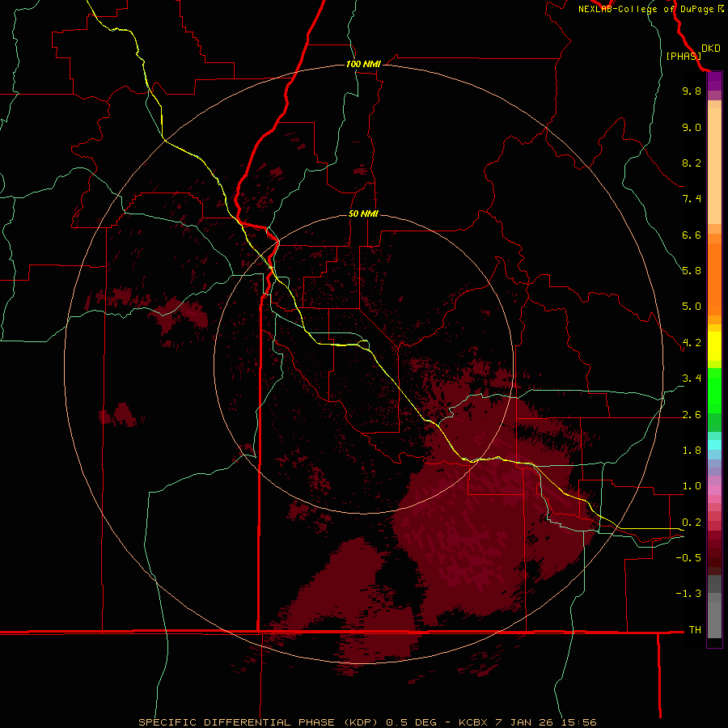Pick the bright green band on the color bar
728x728 pixels.
pos(714,390)
